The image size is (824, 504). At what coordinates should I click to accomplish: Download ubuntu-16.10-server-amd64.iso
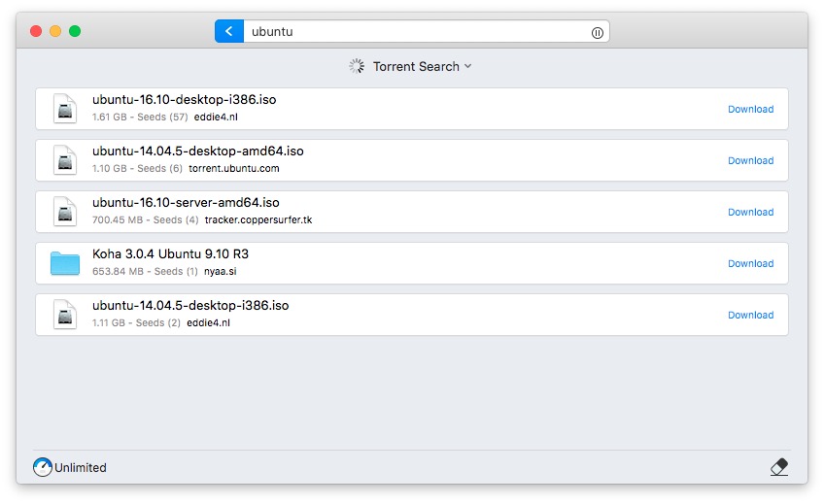(x=750, y=213)
